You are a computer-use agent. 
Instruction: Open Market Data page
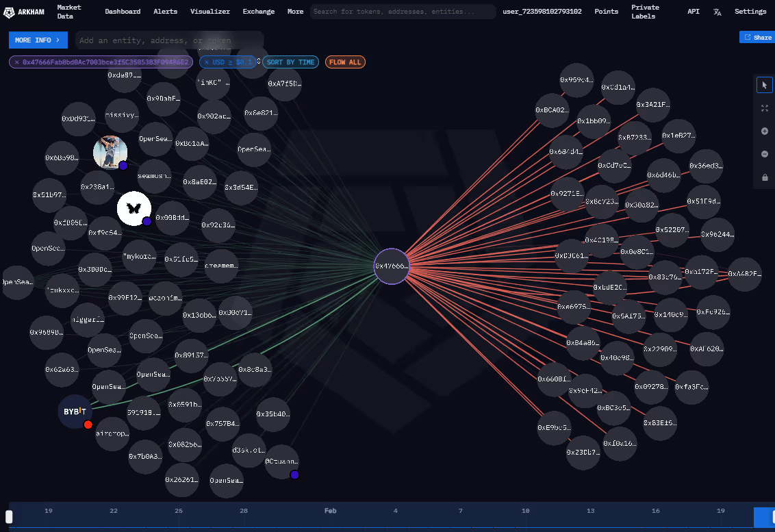68,12
